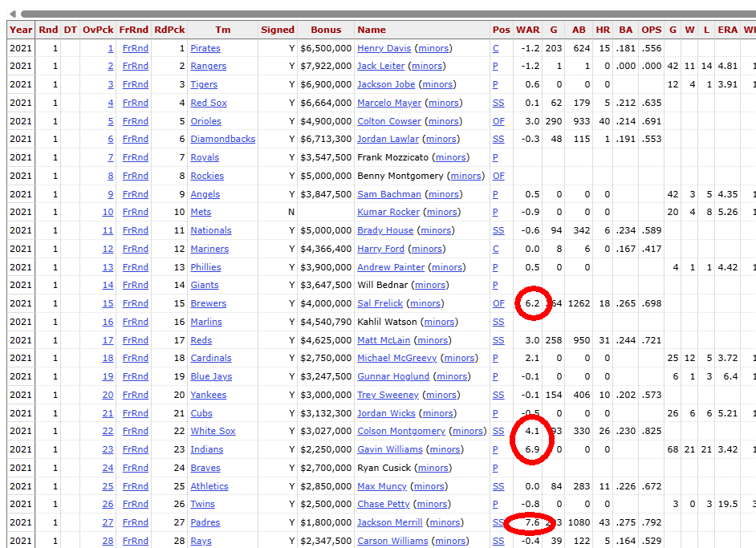Sort table by Year column header
Viewport: 756px width, 548px height.
coord(21,30)
